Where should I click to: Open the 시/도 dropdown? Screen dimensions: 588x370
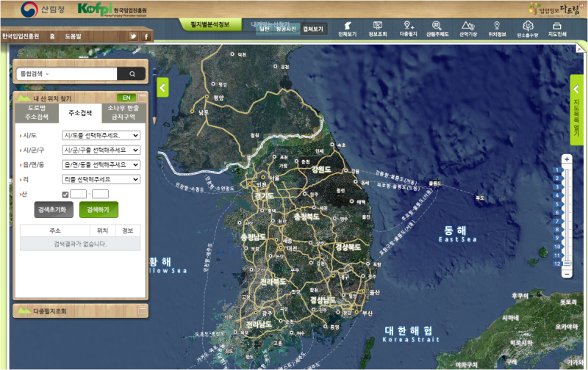(x=101, y=135)
